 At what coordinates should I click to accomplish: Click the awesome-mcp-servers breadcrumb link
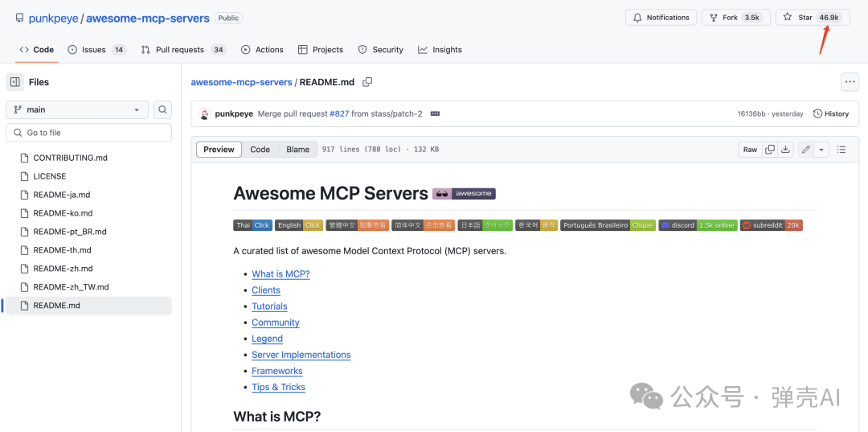241,82
